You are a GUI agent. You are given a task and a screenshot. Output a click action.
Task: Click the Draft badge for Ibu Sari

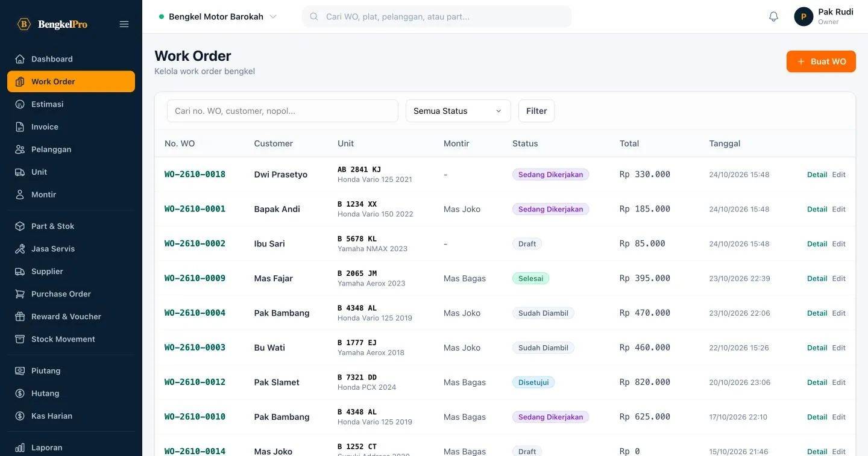tap(527, 244)
